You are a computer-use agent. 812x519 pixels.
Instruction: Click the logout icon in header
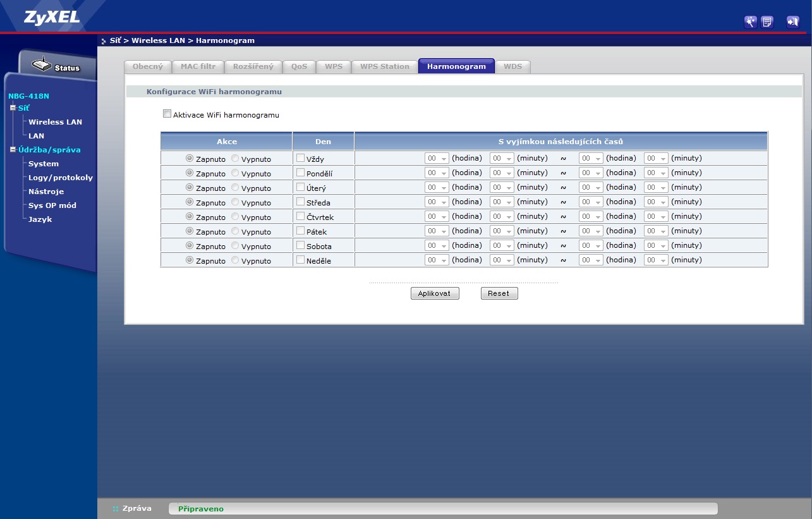[792, 22]
